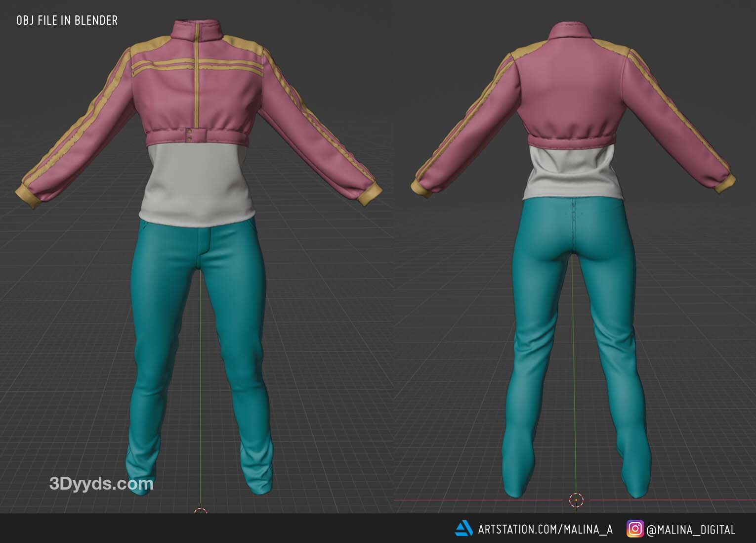
Task: Click the 3D cursor below the front-view model
Action: pyautogui.click(x=201, y=511)
